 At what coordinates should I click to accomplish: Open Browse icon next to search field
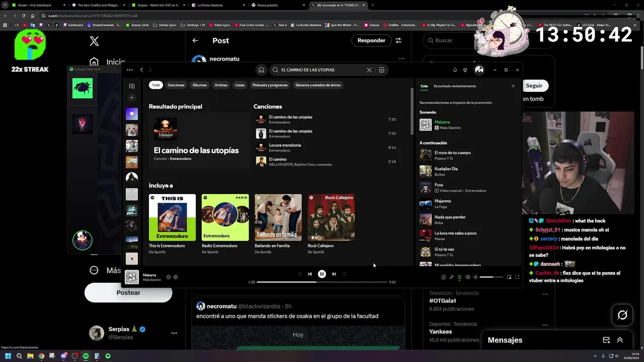pos(381,70)
